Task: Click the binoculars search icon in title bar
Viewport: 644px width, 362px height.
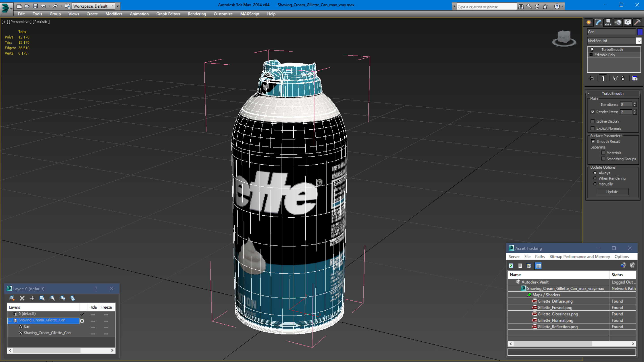Action: click(x=521, y=6)
